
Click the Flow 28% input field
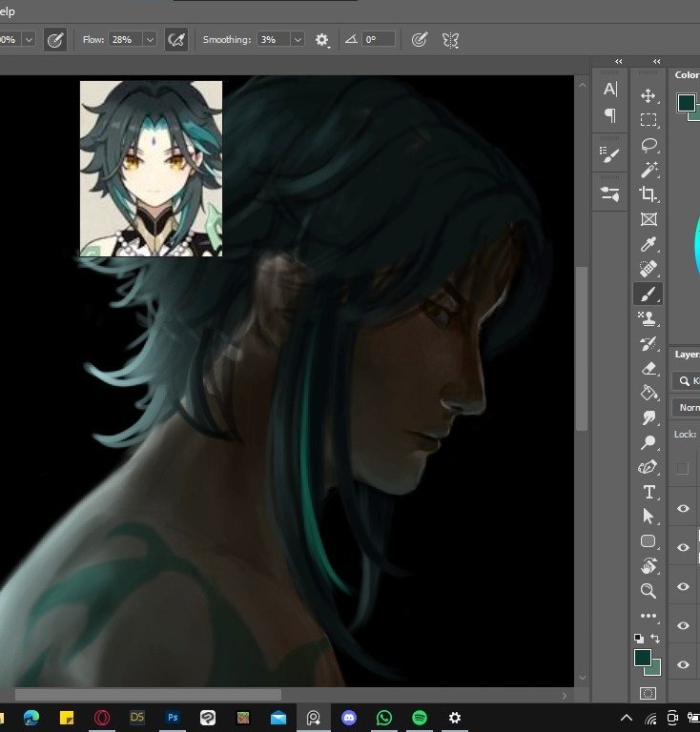pos(126,40)
